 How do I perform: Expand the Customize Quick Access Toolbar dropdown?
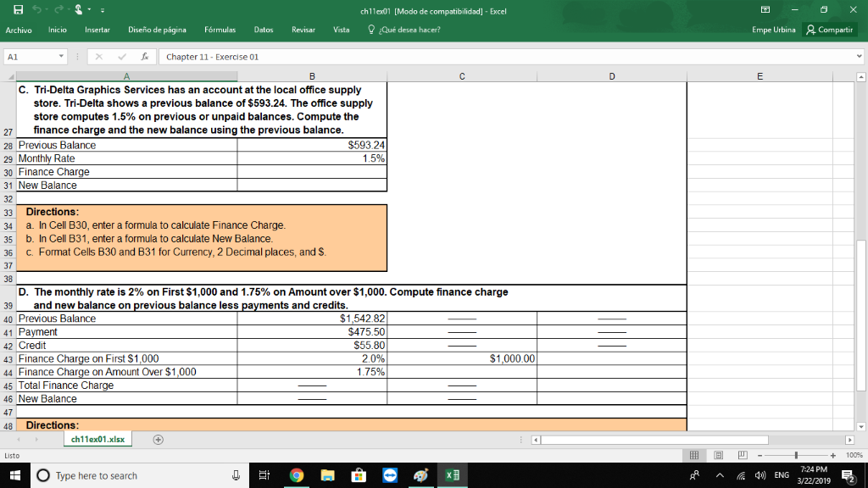[x=103, y=8]
